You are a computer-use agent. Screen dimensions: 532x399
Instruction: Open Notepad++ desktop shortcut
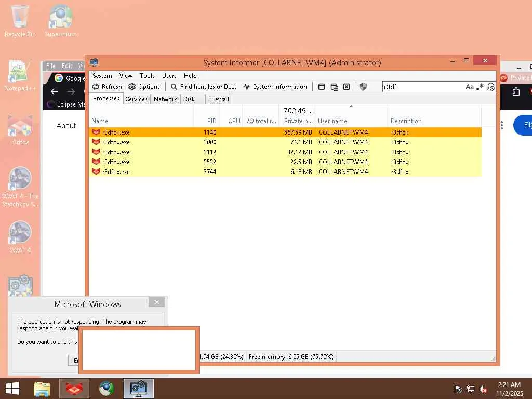click(x=20, y=75)
